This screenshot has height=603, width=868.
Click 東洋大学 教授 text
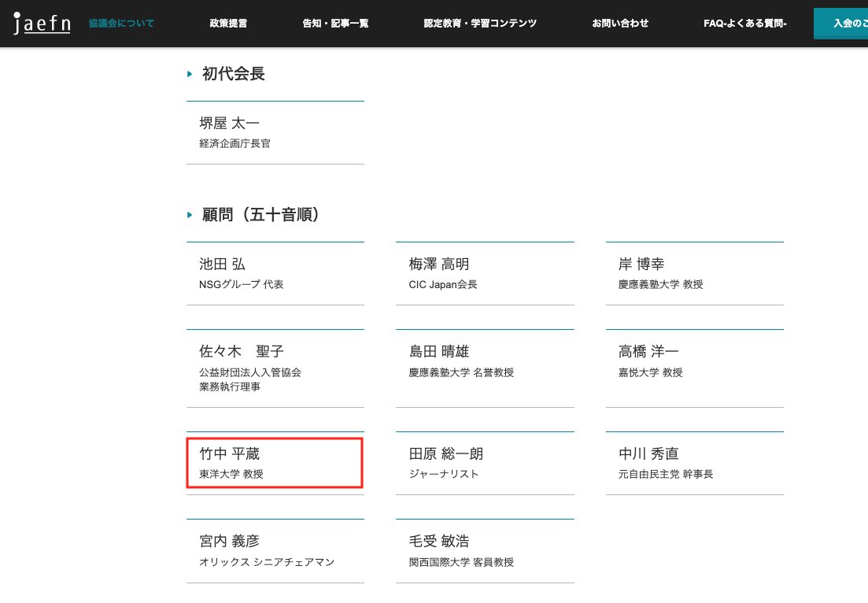pyautogui.click(x=231, y=474)
